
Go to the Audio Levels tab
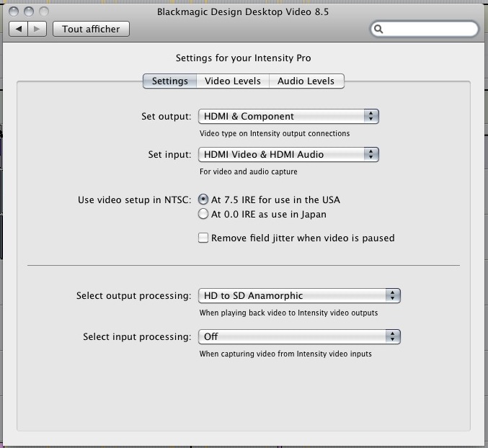(306, 81)
